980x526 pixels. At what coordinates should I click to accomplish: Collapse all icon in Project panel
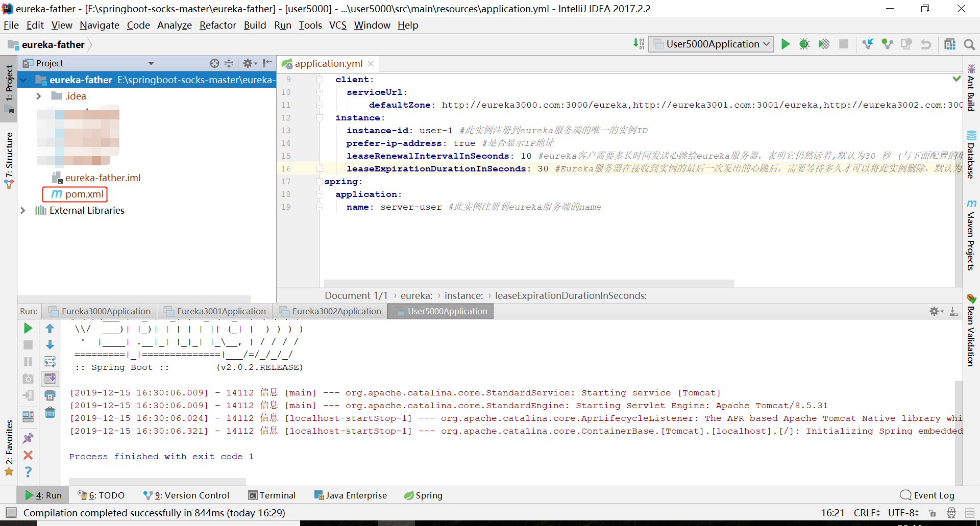pyautogui.click(x=229, y=63)
